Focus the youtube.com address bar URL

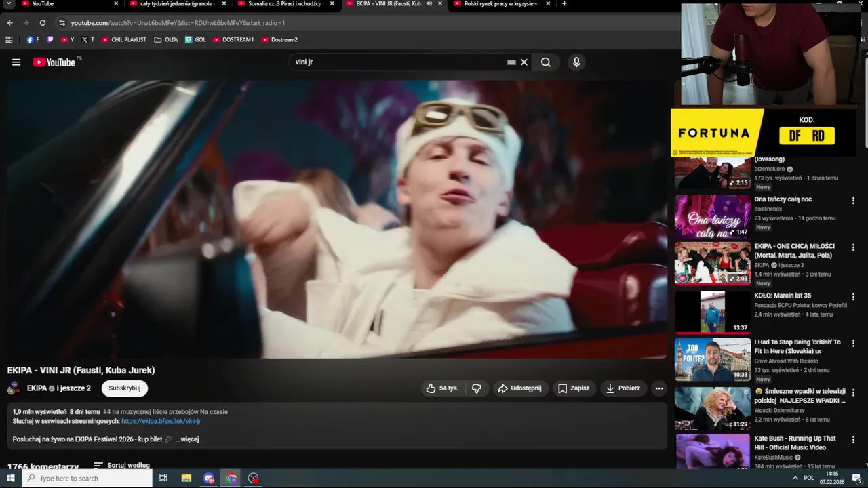(x=178, y=22)
